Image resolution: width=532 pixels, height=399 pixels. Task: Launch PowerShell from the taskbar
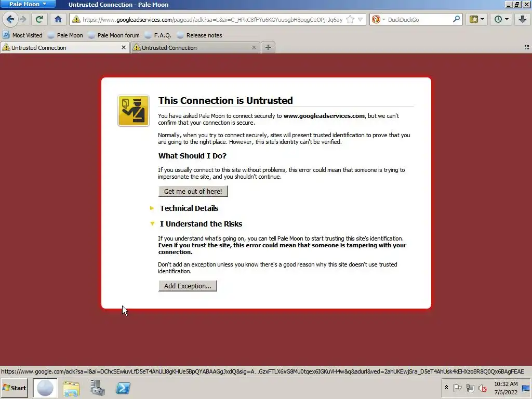123,388
